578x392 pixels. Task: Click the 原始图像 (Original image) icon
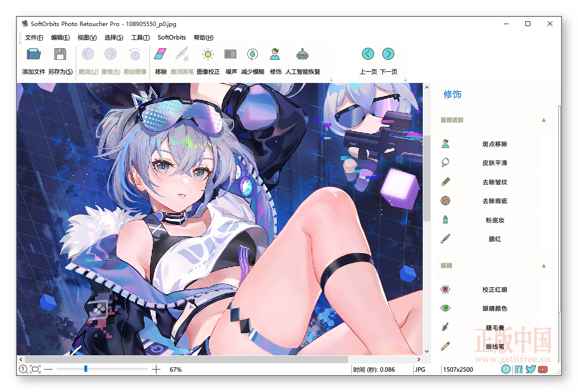point(135,54)
